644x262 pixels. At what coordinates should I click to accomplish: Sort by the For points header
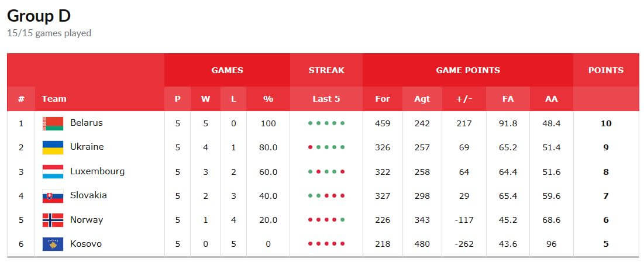383,99
